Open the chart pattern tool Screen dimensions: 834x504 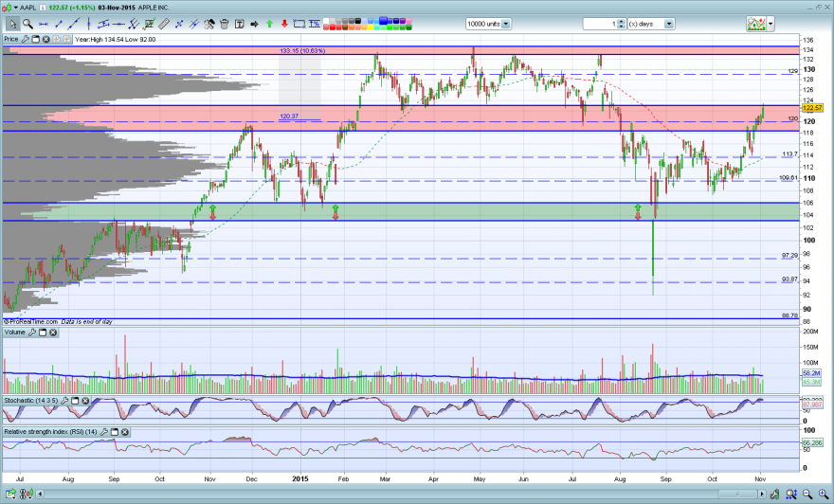point(149,24)
